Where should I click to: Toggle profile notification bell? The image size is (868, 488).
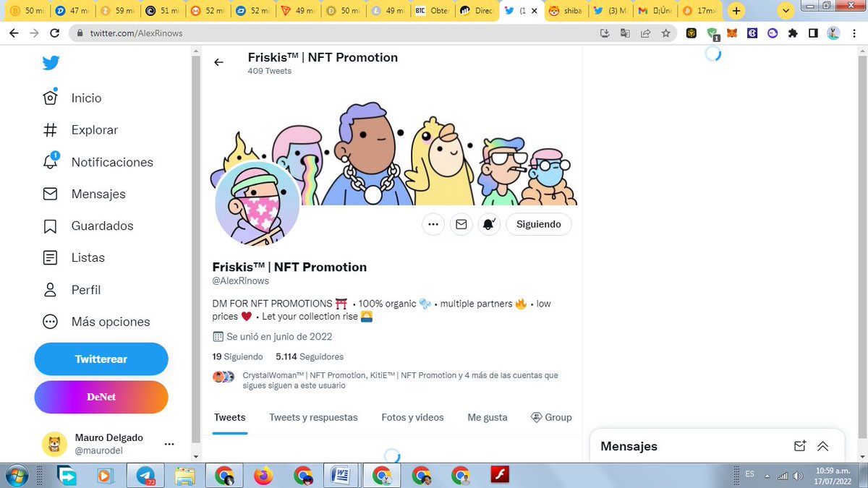point(489,225)
